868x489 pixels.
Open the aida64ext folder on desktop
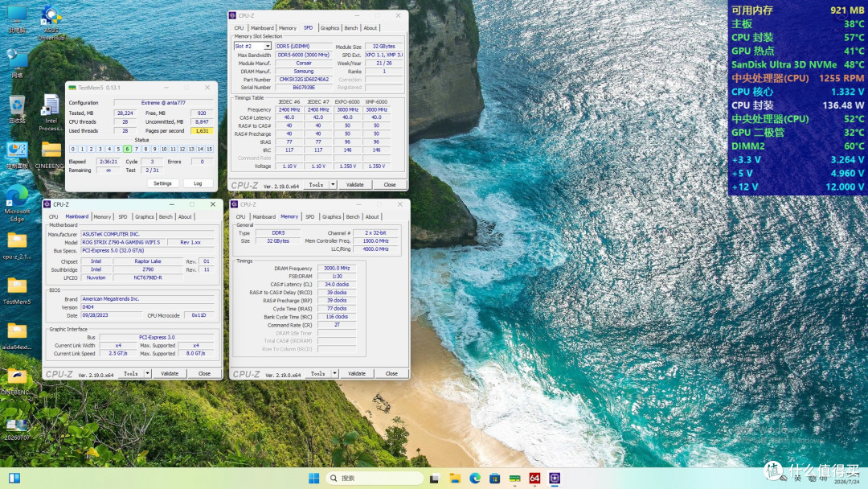17,336
